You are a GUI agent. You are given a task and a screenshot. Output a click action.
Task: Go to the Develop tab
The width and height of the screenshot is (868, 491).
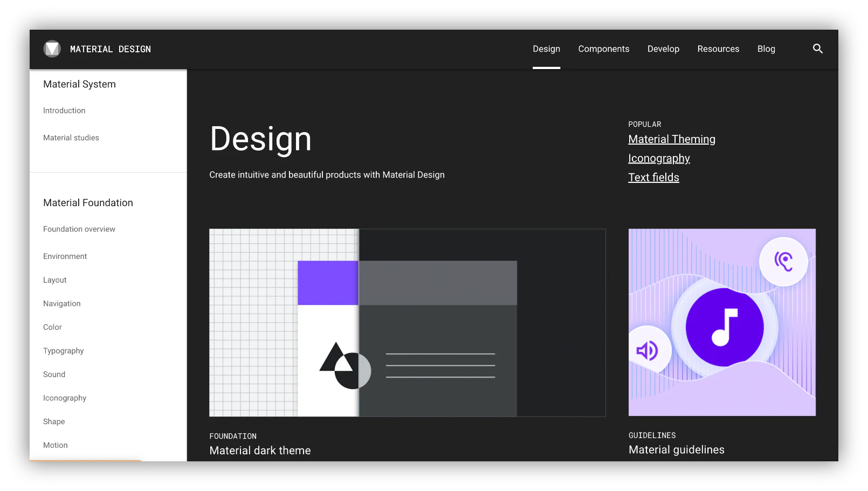[x=663, y=49]
